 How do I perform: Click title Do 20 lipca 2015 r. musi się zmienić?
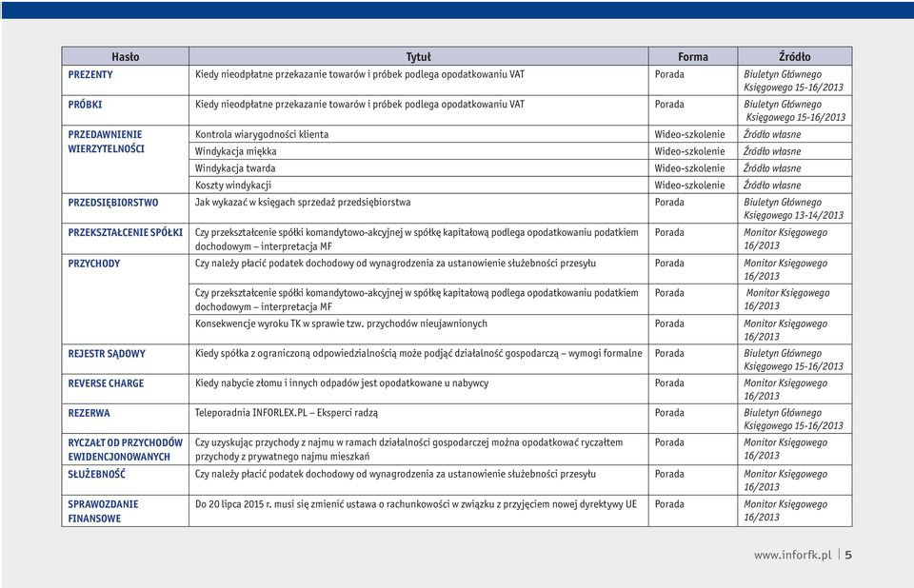[x=416, y=504]
